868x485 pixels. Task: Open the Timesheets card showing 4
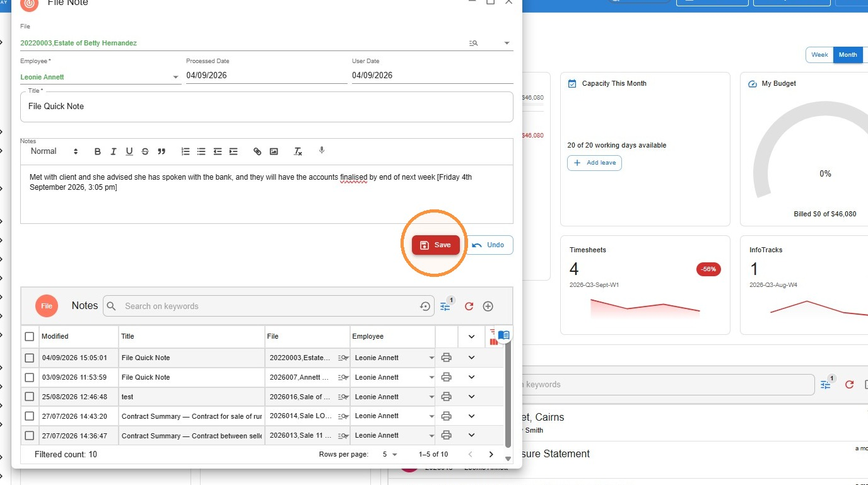click(645, 285)
